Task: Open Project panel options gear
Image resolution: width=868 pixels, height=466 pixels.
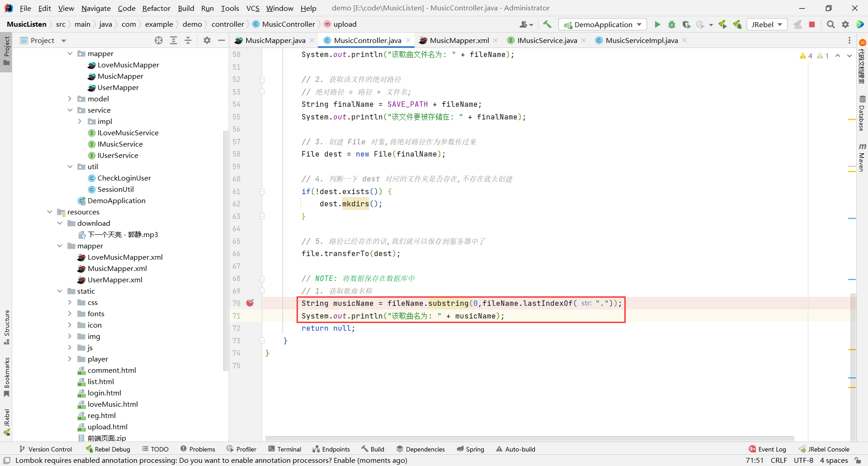Action: pyautogui.click(x=207, y=40)
